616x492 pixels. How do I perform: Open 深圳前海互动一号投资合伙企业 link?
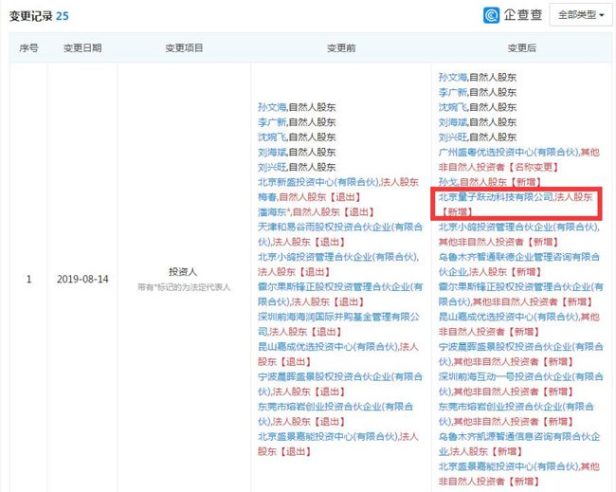click(521, 384)
